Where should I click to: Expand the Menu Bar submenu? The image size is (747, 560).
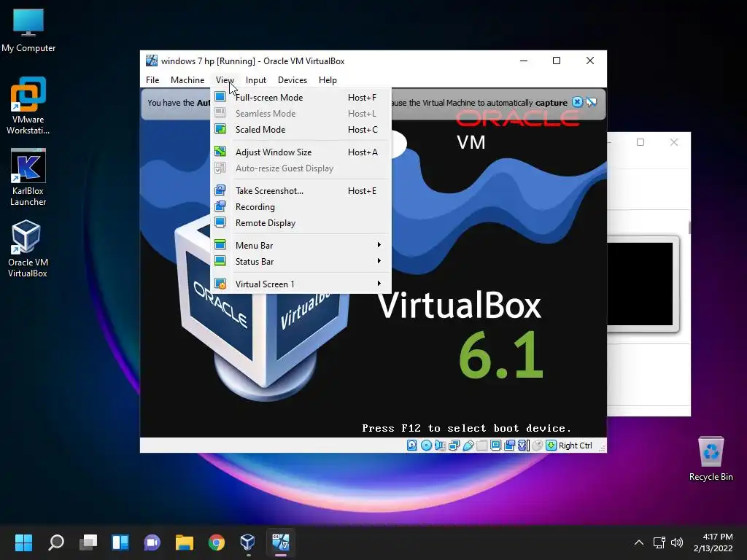point(301,245)
